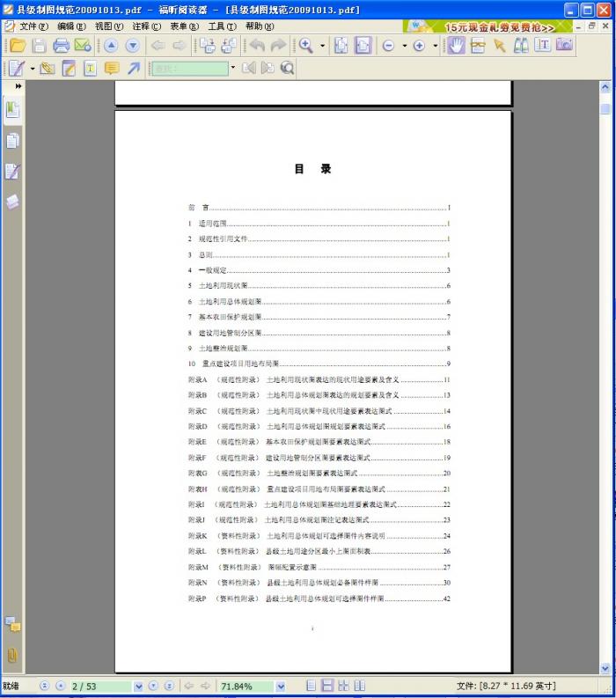This screenshot has width=616, height=698.
Task: Open the 文件(F) menu
Action: click(33, 26)
